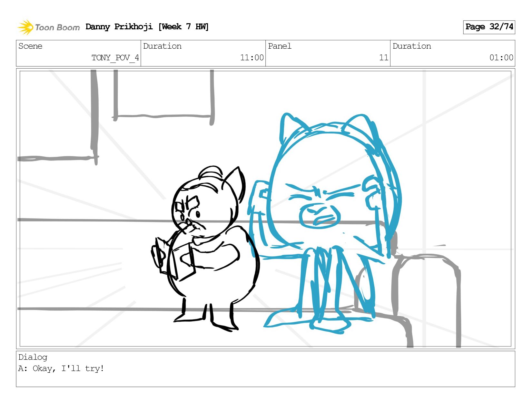Click the storyboard panel drawing thumbnail

click(x=265, y=209)
